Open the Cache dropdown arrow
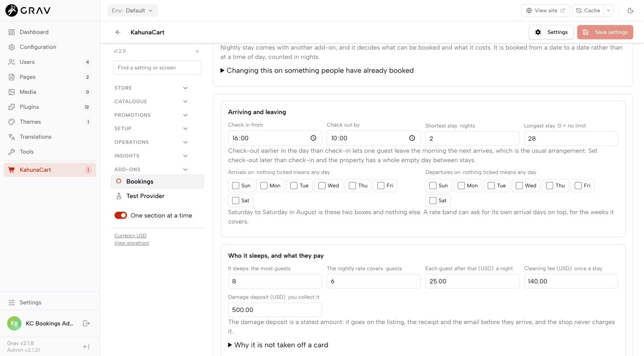The width and height of the screenshot is (644, 356). pyautogui.click(x=608, y=11)
